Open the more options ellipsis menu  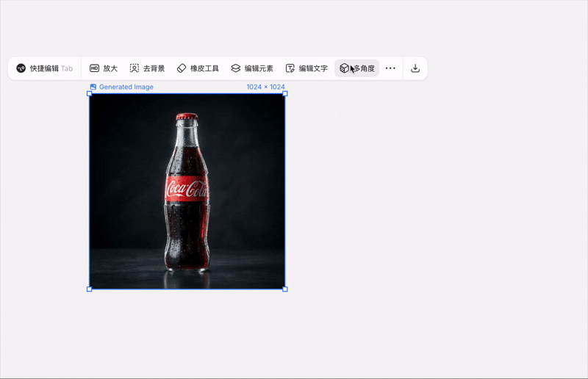pyautogui.click(x=390, y=68)
